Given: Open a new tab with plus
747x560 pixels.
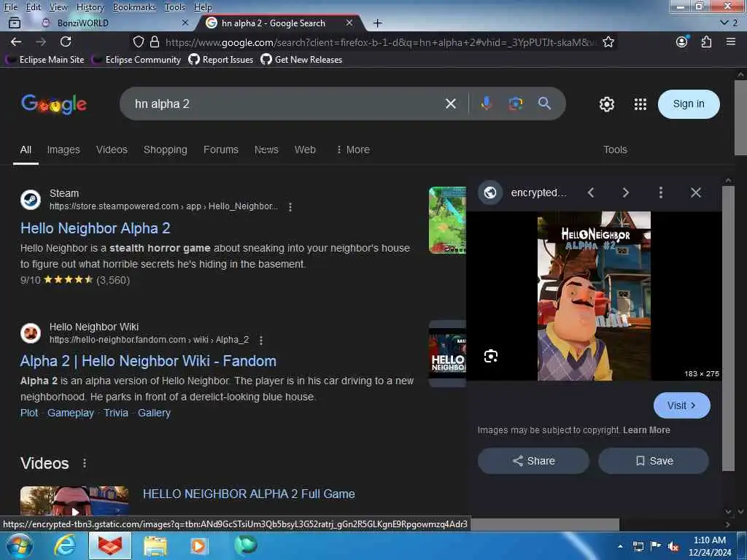Looking at the screenshot, I should click(x=377, y=23).
